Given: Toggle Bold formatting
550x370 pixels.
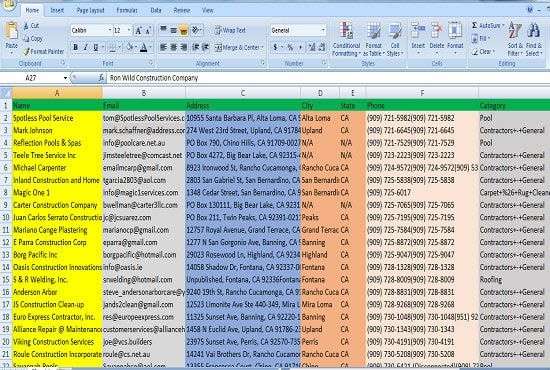Looking at the screenshot, I should pyautogui.click(x=75, y=47).
